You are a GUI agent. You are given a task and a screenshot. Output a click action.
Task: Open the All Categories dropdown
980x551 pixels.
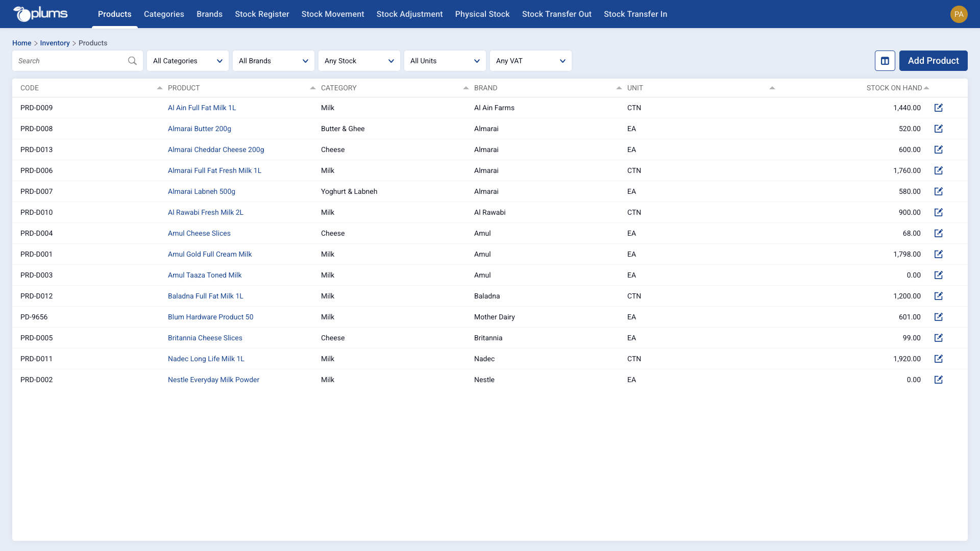pos(188,61)
